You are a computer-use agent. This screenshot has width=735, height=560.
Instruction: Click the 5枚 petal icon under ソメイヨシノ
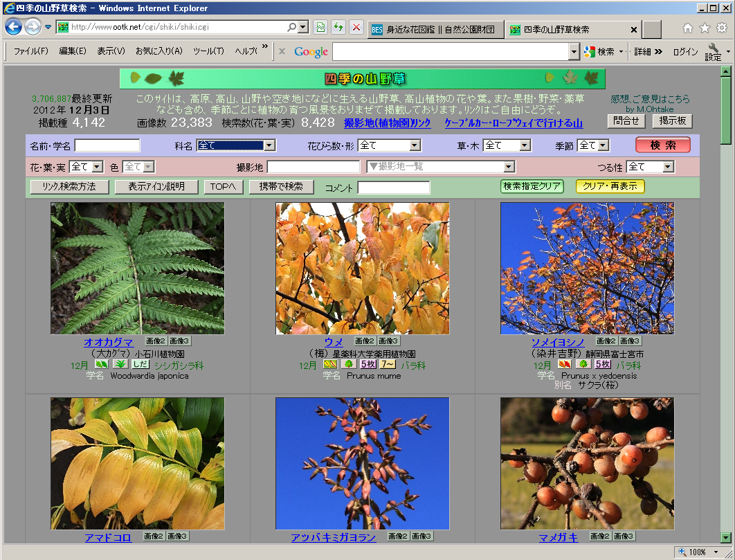(x=603, y=364)
